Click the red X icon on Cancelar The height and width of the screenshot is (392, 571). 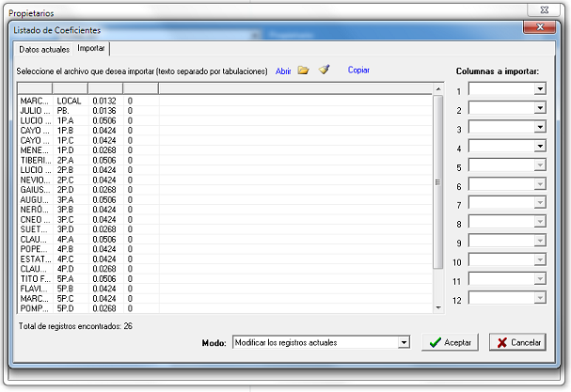click(x=503, y=343)
